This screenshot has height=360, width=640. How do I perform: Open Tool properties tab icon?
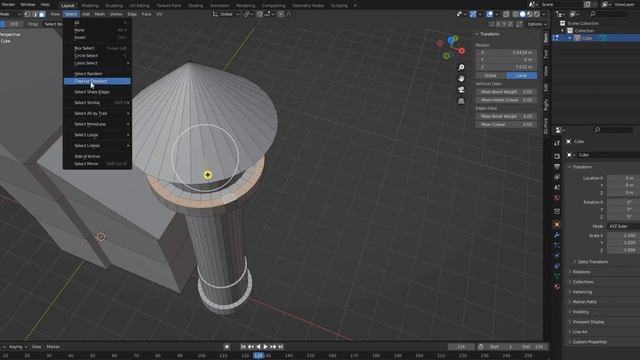(x=557, y=143)
